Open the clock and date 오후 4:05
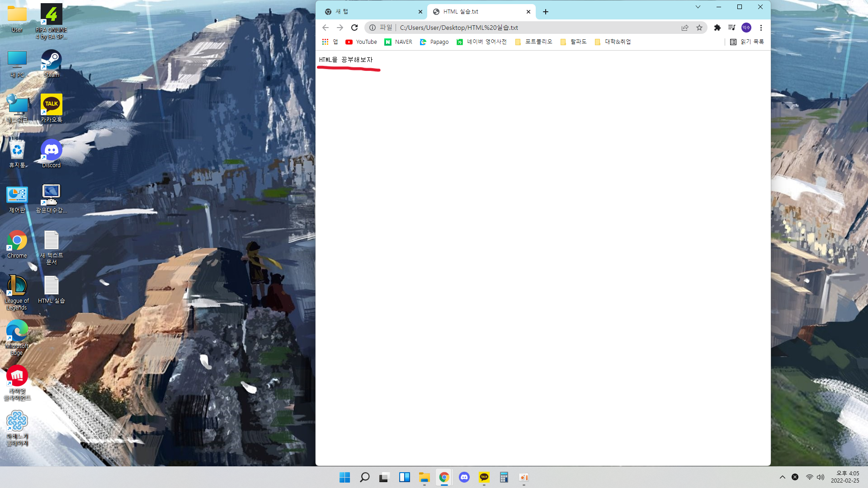 [845, 477]
